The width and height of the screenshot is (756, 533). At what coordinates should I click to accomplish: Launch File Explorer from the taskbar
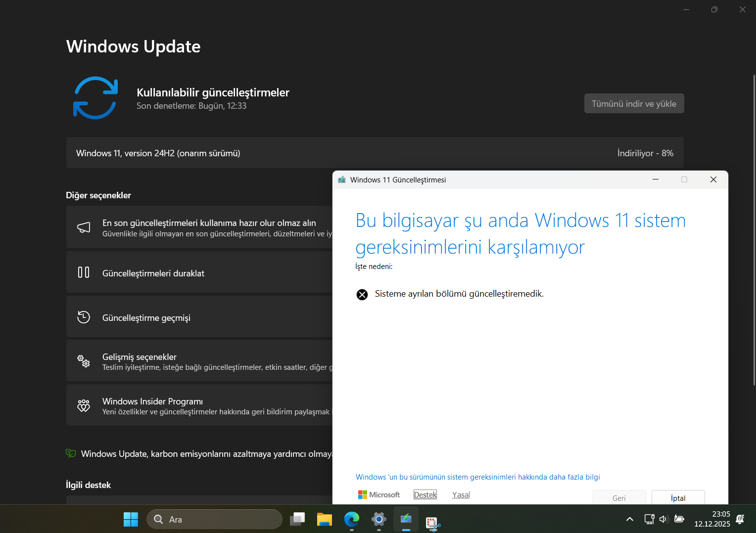click(325, 519)
